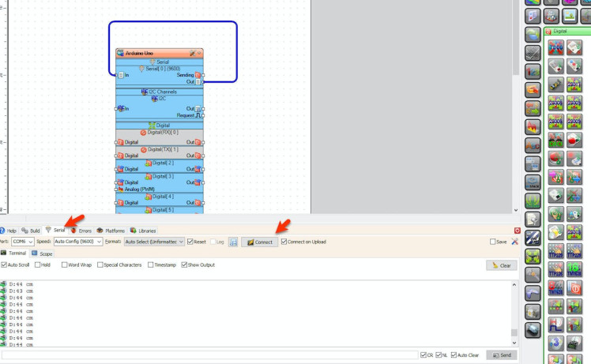Click the serial settings wrench icon
This screenshot has width=591, height=364.
514,242
